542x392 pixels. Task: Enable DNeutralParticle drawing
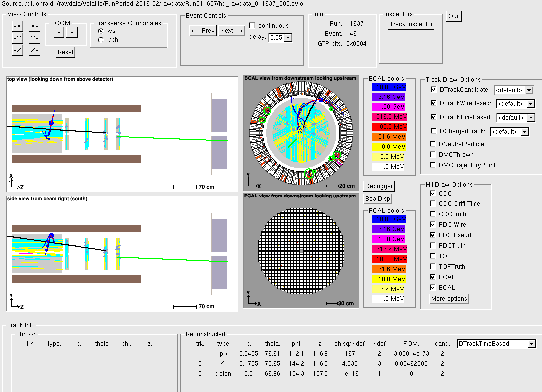click(x=433, y=144)
